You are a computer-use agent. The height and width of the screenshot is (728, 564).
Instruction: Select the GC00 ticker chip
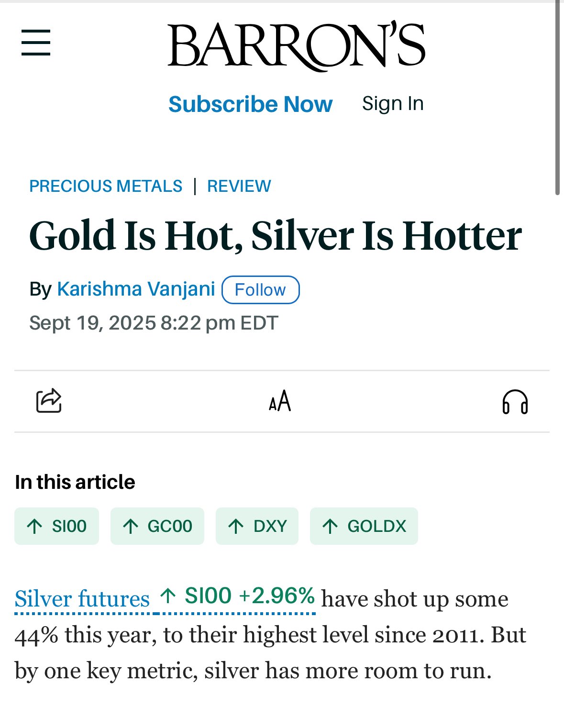click(157, 526)
